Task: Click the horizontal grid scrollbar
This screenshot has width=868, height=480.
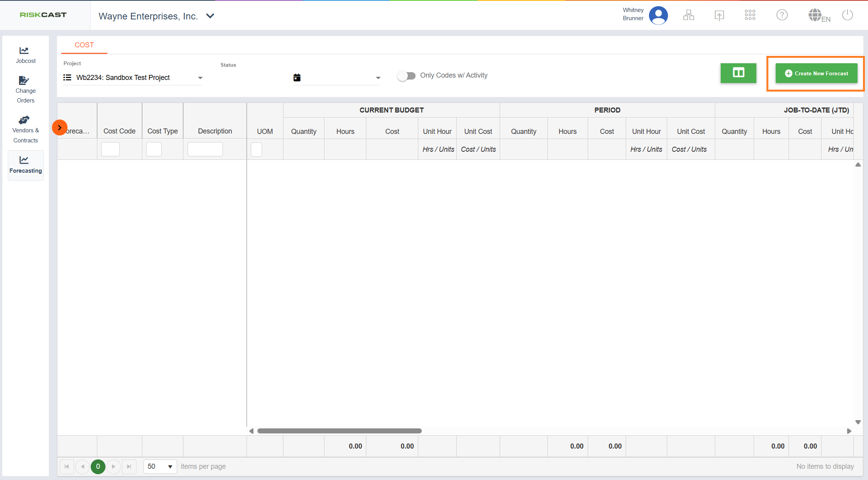Action: [x=339, y=431]
